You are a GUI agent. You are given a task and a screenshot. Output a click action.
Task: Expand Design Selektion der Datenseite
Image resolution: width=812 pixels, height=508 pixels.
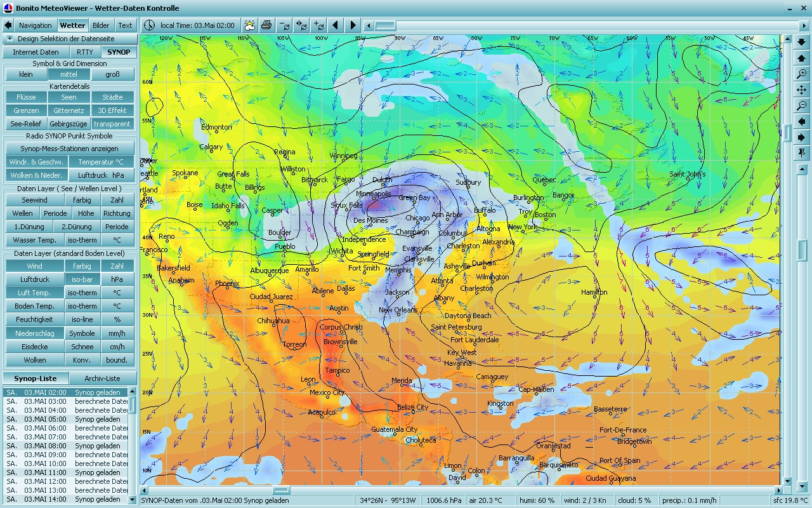pyautogui.click(x=10, y=39)
